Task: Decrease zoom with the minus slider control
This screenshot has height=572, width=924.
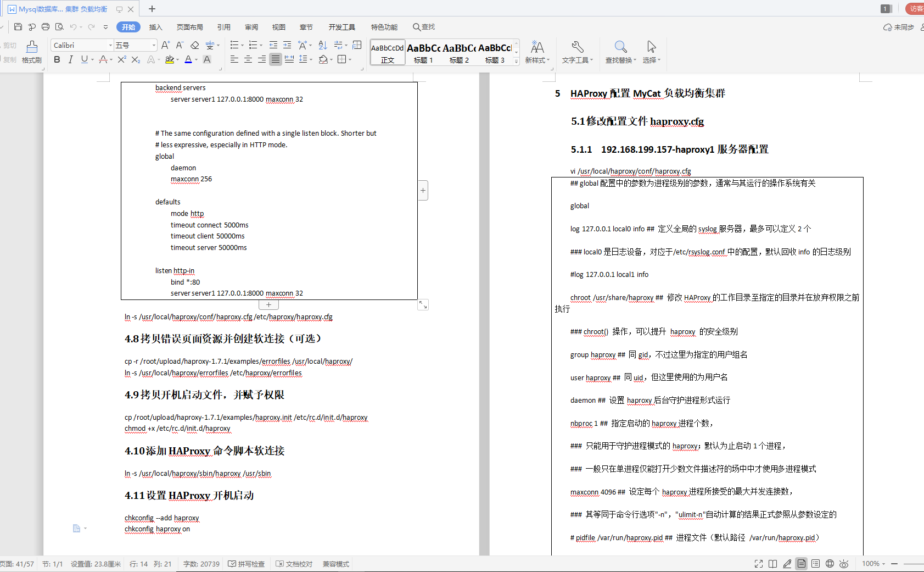Action: (895, 564)
